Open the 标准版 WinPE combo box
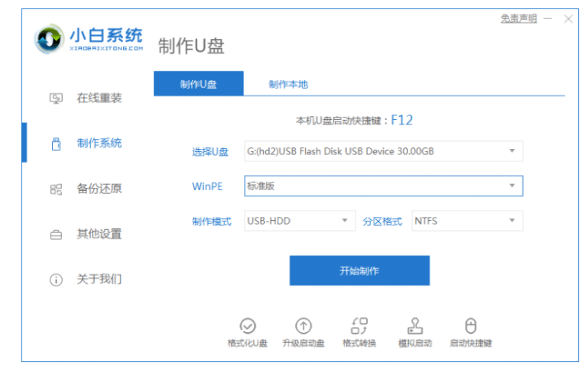 coord(383,186)
